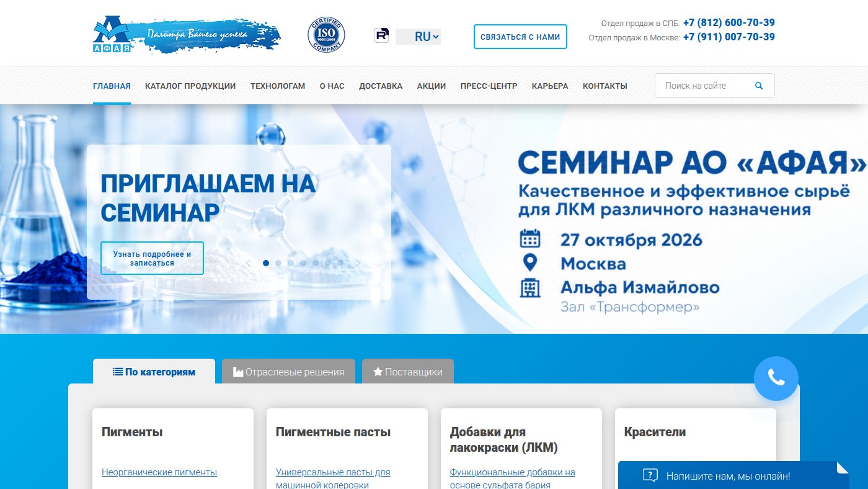This screenshot has height=489, width=868.
Task: Click the Афая company logo
Action: pyautogui.click(x=186, y=34)
